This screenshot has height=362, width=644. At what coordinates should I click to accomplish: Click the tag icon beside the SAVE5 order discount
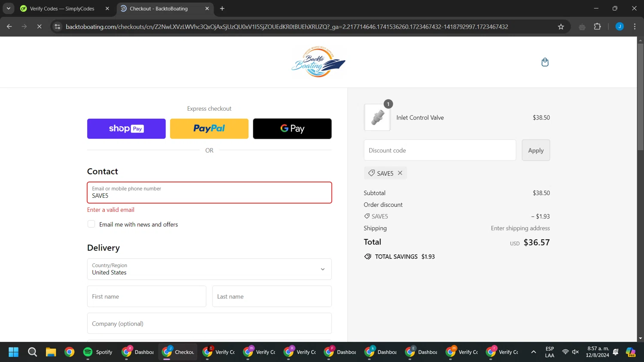(x=367, y=216)
